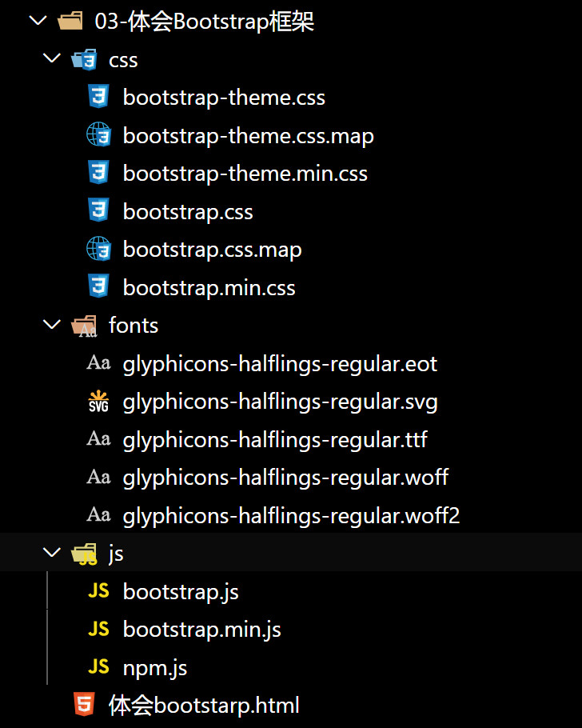Click the js folder icon
Image resolution: width=582 pixels, height=728 pixels.
tap(84, 554)
